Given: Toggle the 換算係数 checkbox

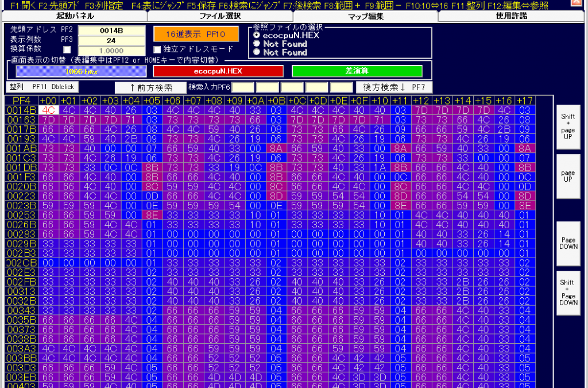Looking at the screenshot, I should 67,50.
